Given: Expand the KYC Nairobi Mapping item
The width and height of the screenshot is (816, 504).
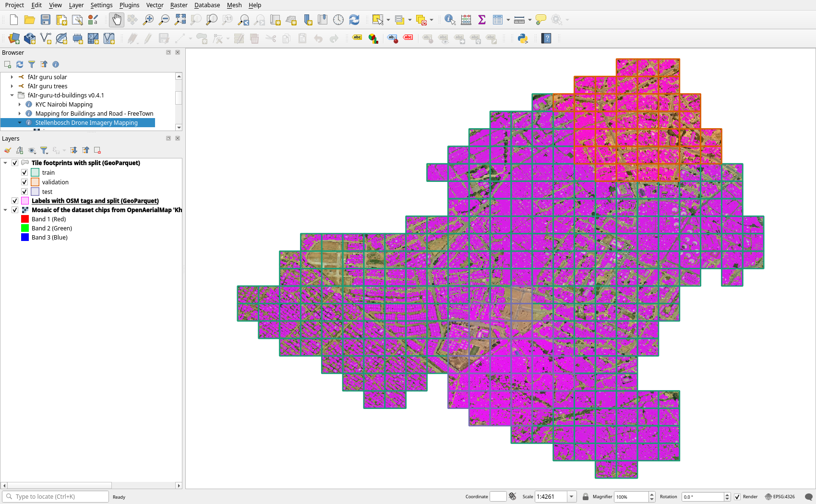Looking at the screenshot, I should click(20, 104).
